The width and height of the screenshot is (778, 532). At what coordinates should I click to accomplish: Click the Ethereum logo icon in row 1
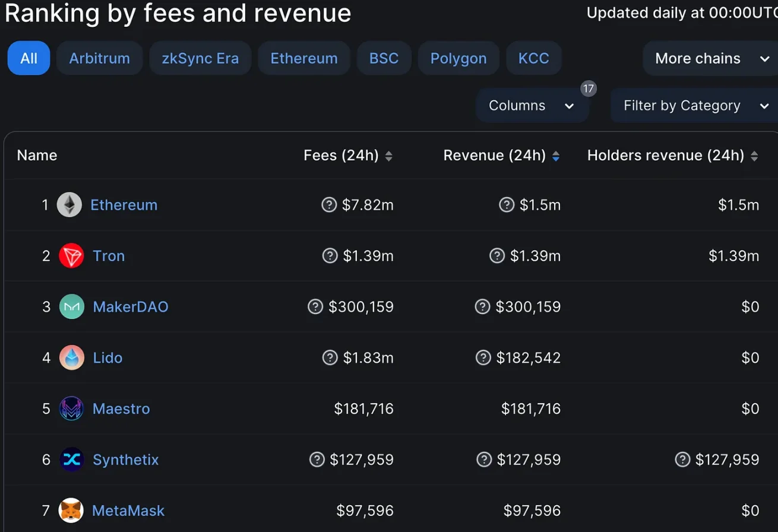69,205
